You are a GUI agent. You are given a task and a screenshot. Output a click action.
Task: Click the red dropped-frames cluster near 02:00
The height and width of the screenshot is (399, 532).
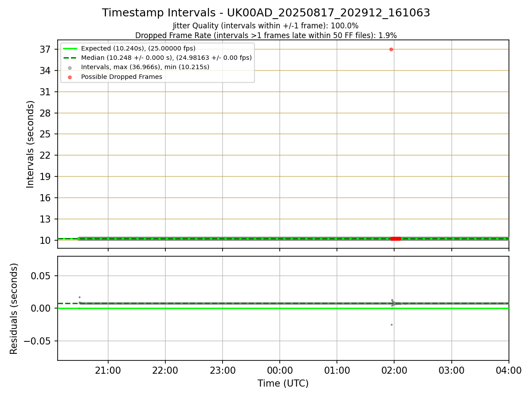coord(396,239)
